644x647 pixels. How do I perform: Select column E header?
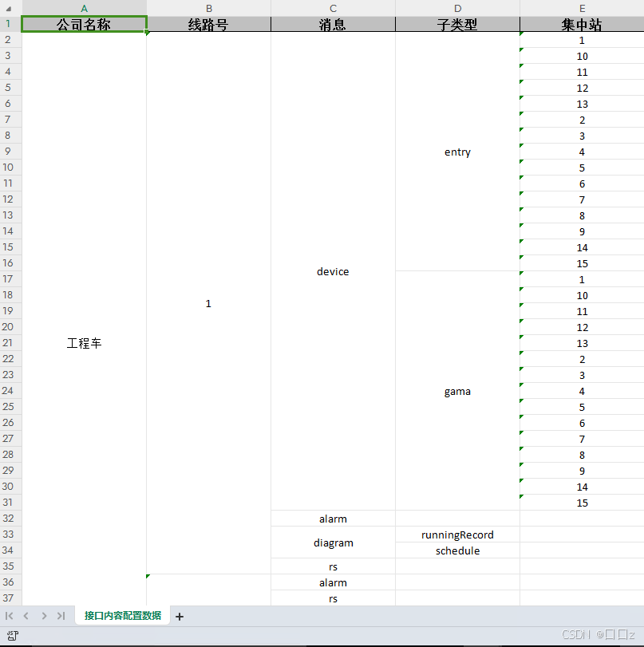coord(582,8)
